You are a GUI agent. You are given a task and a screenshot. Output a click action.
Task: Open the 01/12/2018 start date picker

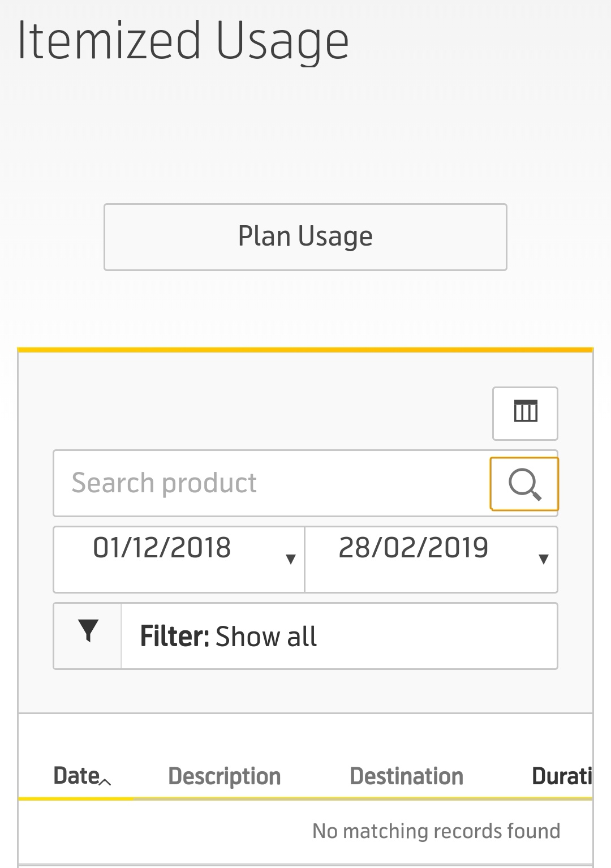tap(179, 559)
